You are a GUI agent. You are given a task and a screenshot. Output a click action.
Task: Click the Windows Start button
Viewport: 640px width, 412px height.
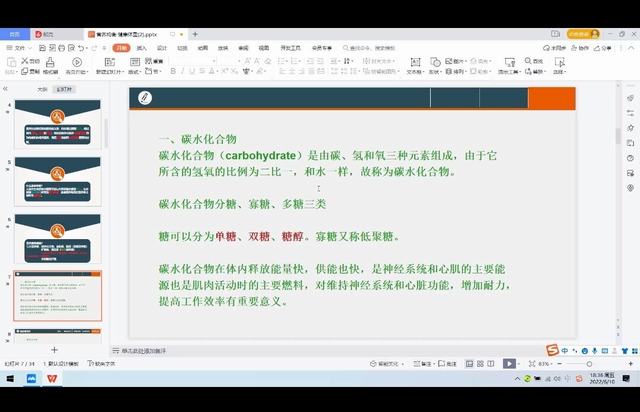10,380
